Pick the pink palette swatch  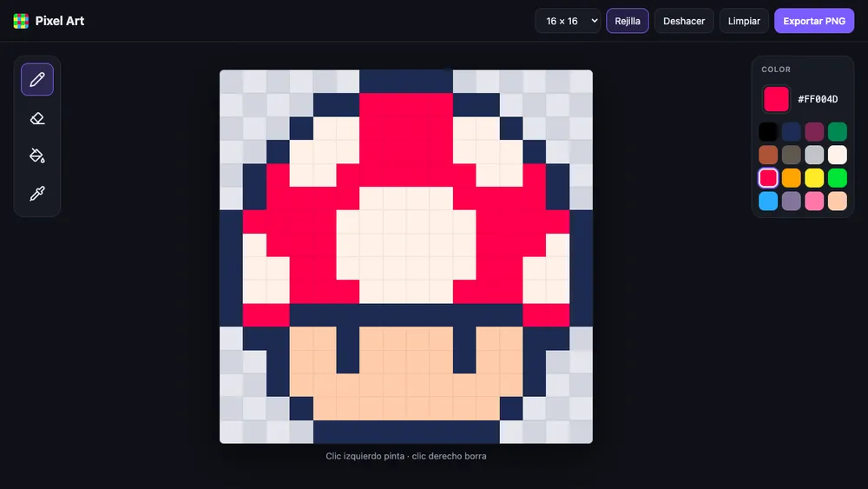[x=814, y=201]
